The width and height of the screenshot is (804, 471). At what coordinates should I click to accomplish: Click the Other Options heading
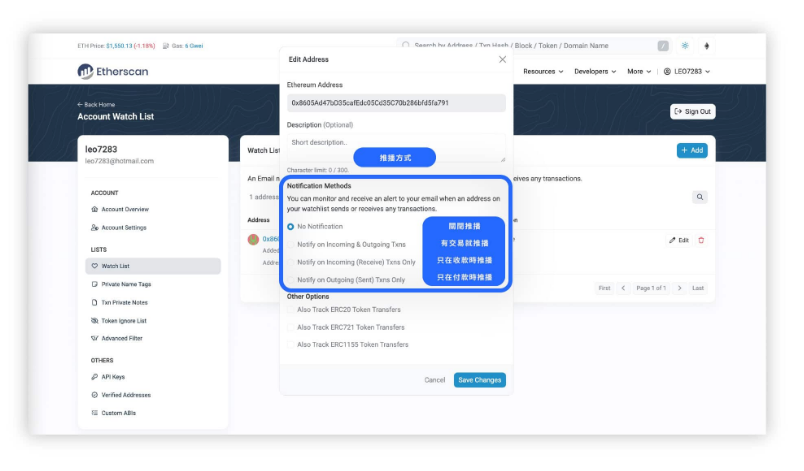tap(308, 297)
